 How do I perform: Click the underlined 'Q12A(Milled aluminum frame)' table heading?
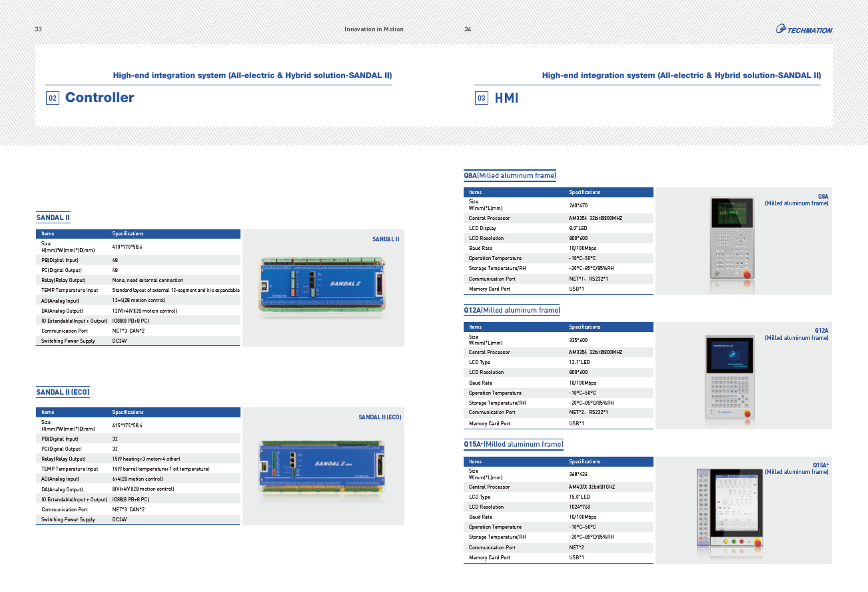512,310
